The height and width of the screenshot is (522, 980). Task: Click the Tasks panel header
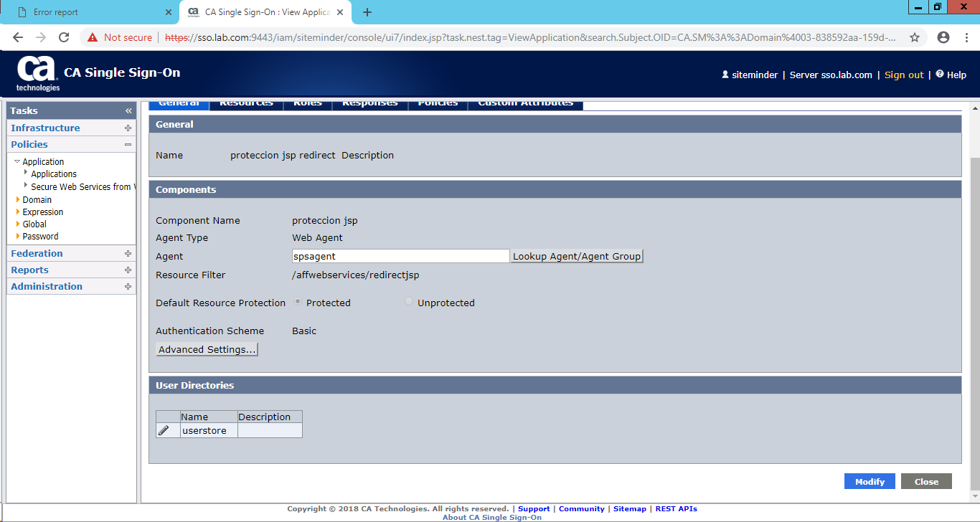[x=71, y=110]
